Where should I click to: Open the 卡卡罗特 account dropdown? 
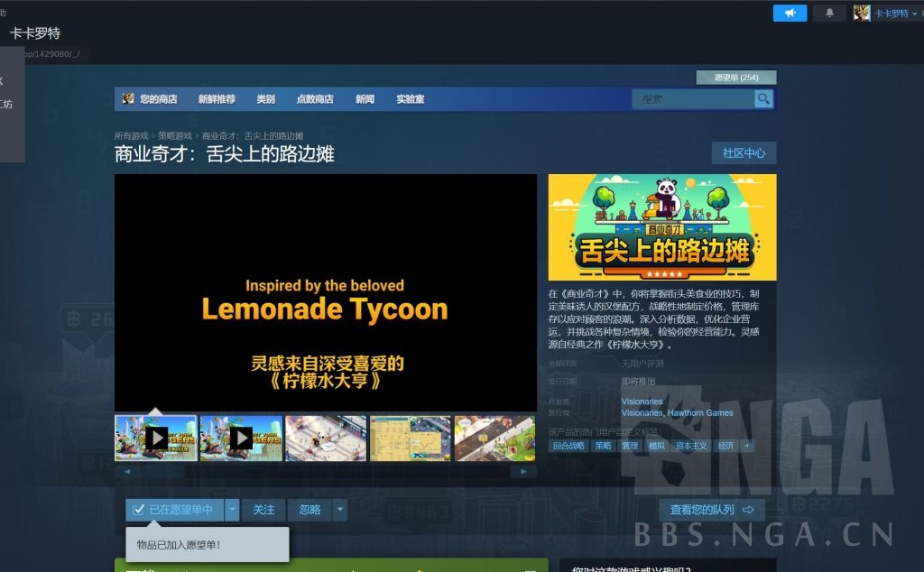(895, 14)
